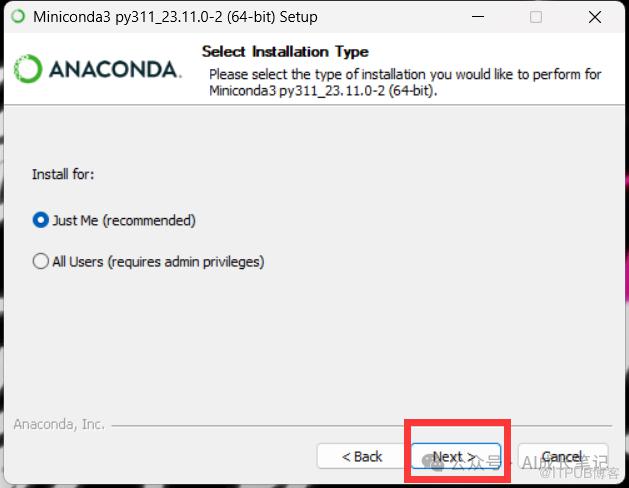Close the setup window

coord(595,17)
